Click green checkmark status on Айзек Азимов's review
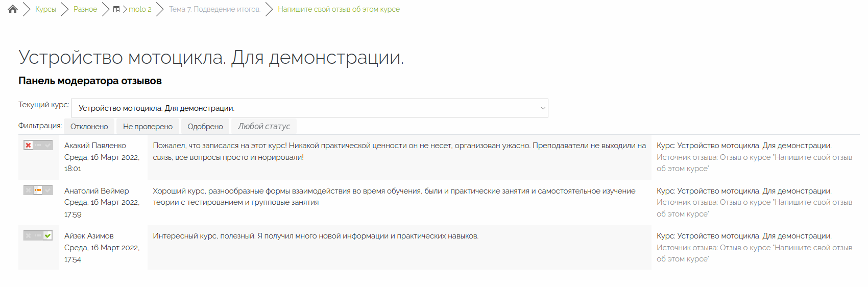Image resolution: width=868 pixels, height=287 pixels. point(48,235)
